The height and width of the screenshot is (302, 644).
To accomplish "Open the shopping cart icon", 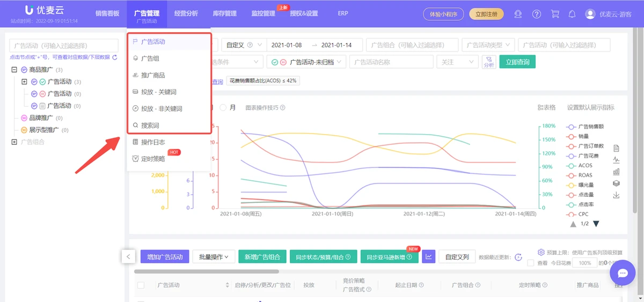I will point(555,14).
